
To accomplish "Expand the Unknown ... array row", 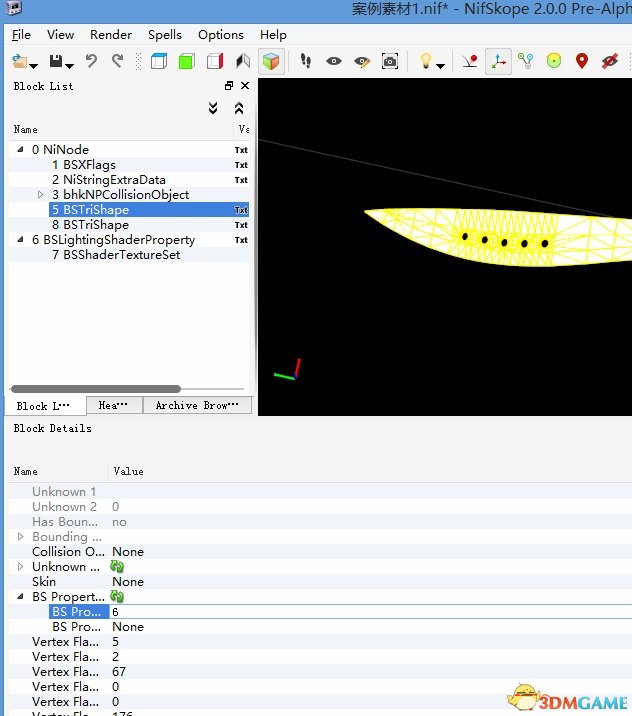I will (20, 567).
